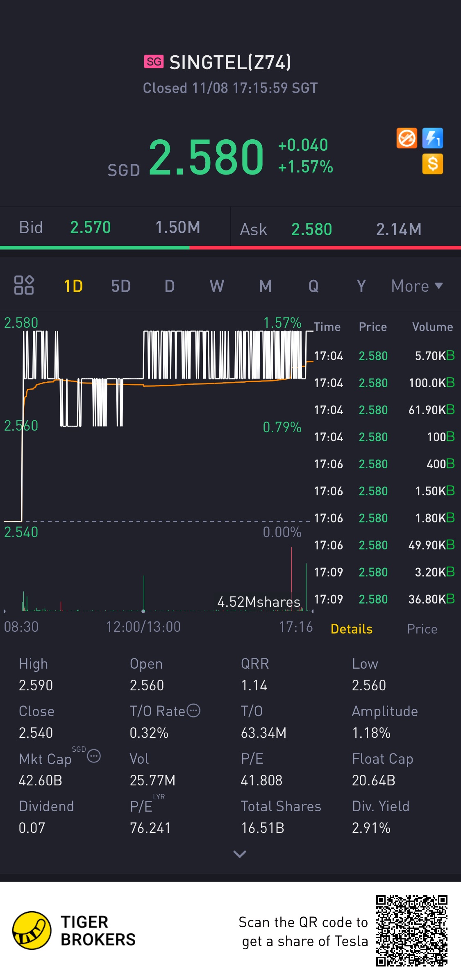Select the 49.90K trade row
The width and height of the screenshot is (461, 980).
[x=384, y=545]
